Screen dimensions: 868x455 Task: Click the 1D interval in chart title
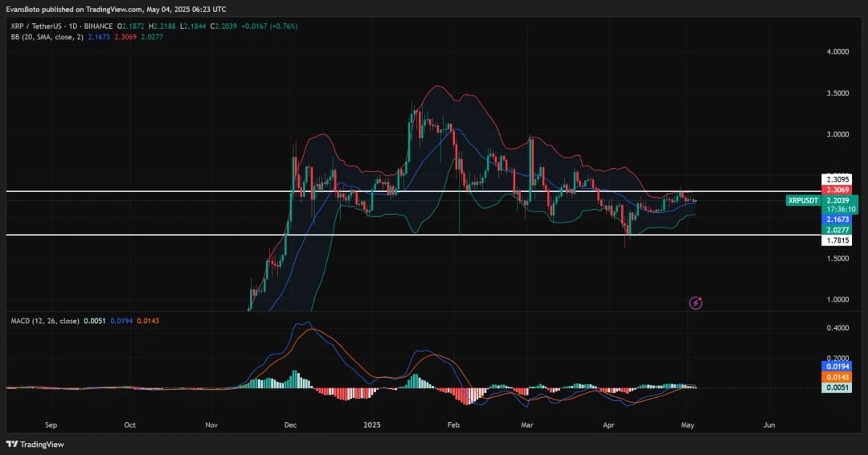(x=75, y=27)
